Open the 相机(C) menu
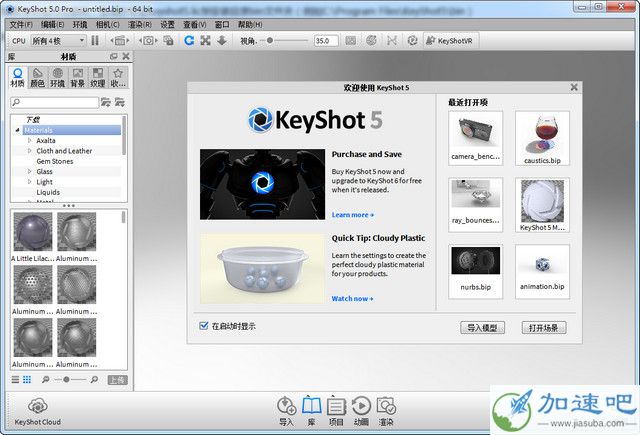This screenshot has width=640, height=435. tap(107, 24)
